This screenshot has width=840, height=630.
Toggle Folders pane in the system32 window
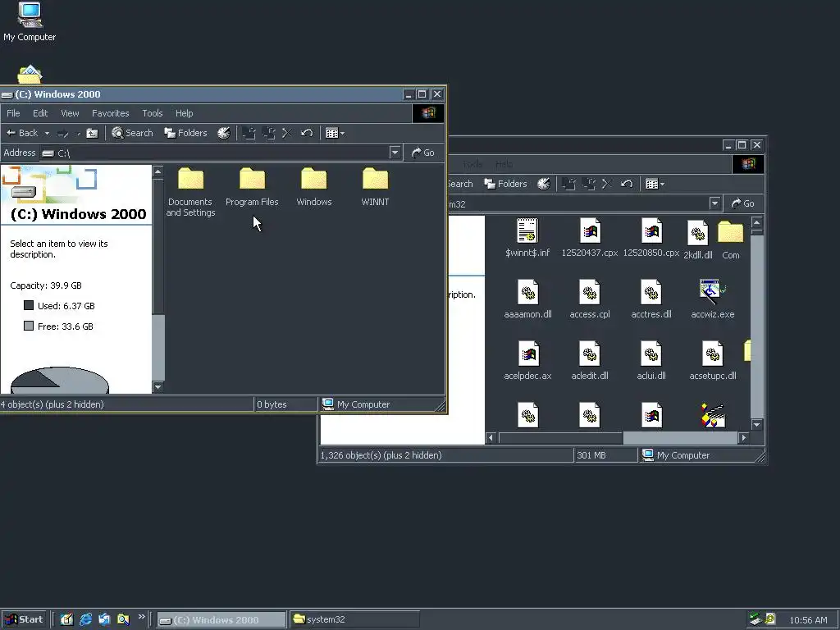pyautogui.click(x=505, y=184)
